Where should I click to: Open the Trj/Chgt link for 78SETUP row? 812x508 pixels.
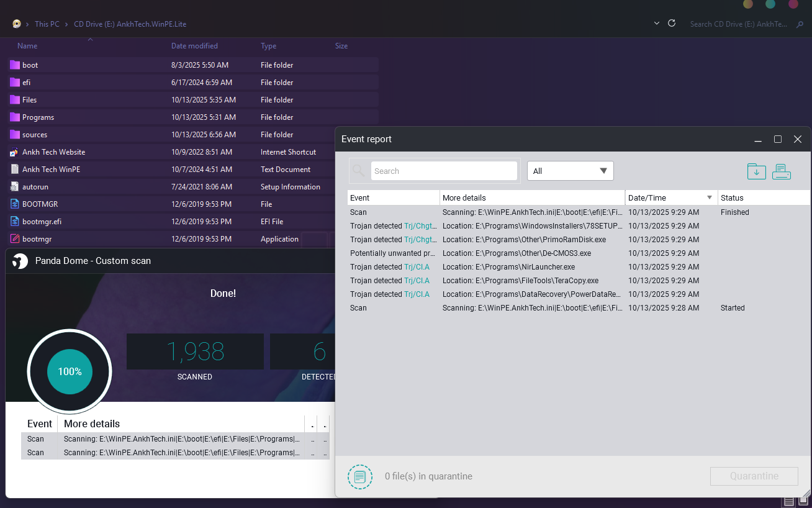tap(420, 226)
